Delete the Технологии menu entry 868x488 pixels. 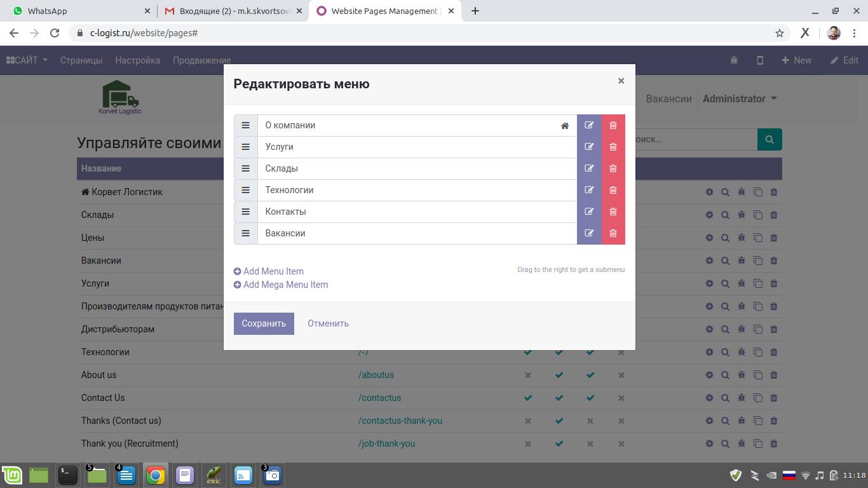613,190
